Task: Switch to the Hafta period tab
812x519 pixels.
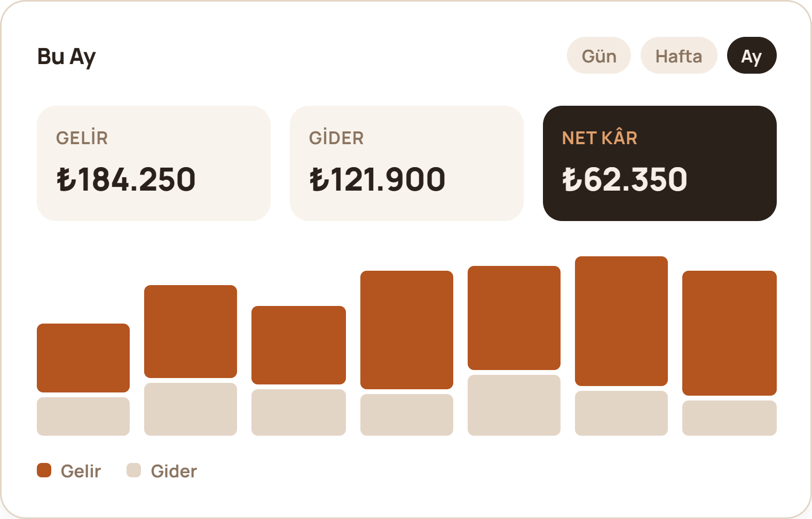Action: 679,56
